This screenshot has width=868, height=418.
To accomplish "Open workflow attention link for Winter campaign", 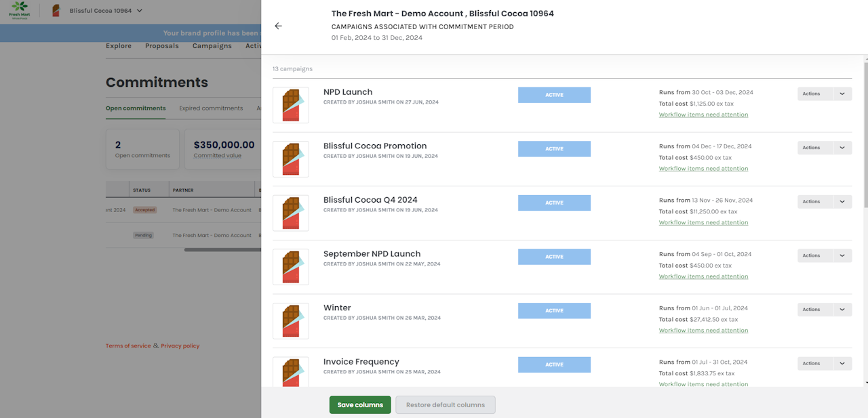I will 703,330.
